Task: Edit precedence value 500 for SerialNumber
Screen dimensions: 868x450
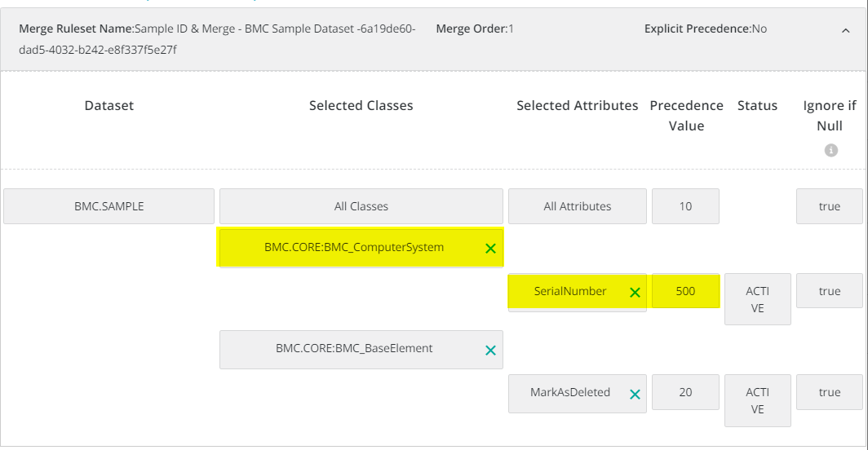Action: pos(685,290)
